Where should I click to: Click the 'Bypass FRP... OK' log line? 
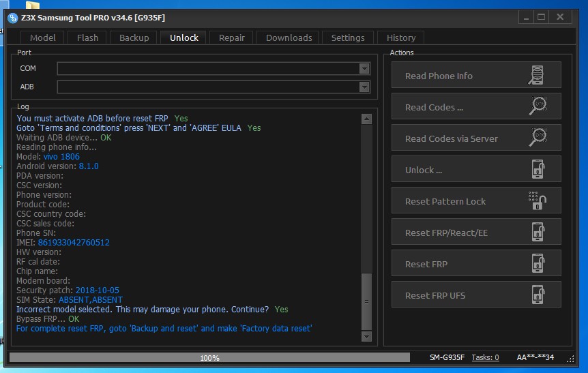click(x=48, y=319)
